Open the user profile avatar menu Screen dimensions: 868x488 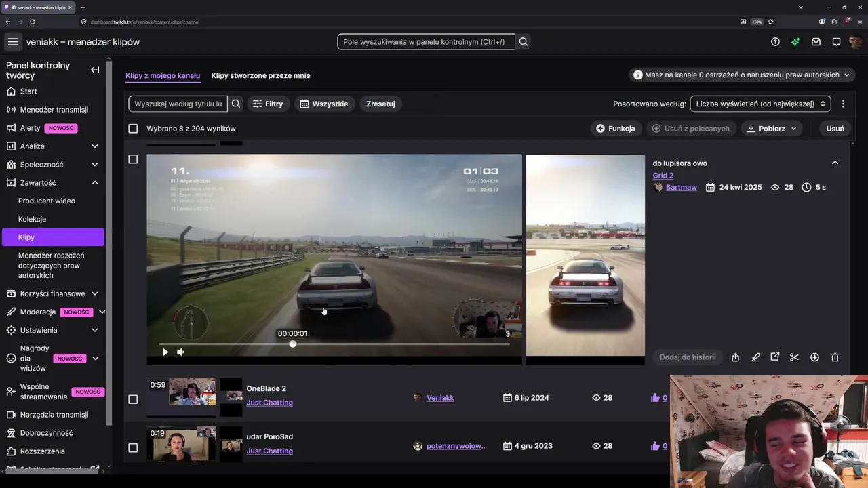tap(856, 42)
